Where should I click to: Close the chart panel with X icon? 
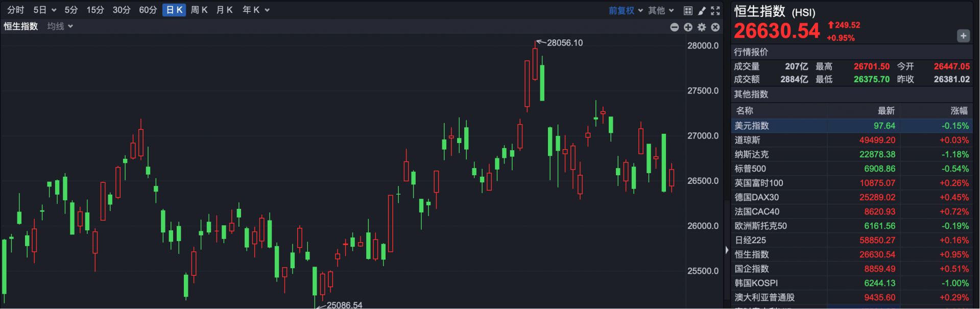pos(715,27)
